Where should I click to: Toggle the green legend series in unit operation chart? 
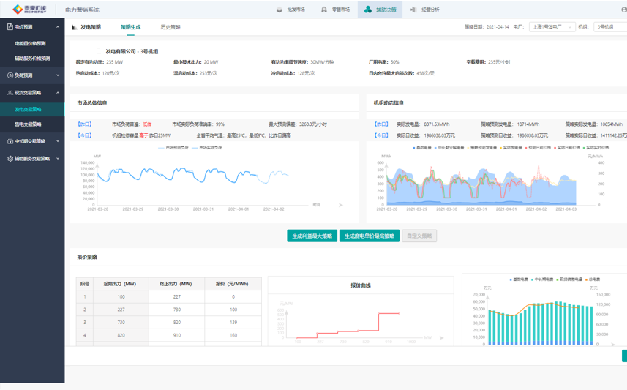coord(596,148)
